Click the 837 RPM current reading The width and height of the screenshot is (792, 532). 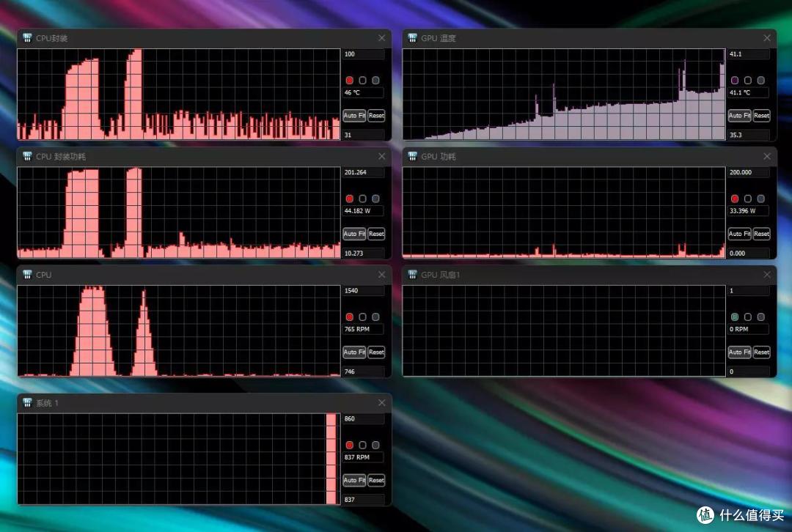click(x=364, y=457)
